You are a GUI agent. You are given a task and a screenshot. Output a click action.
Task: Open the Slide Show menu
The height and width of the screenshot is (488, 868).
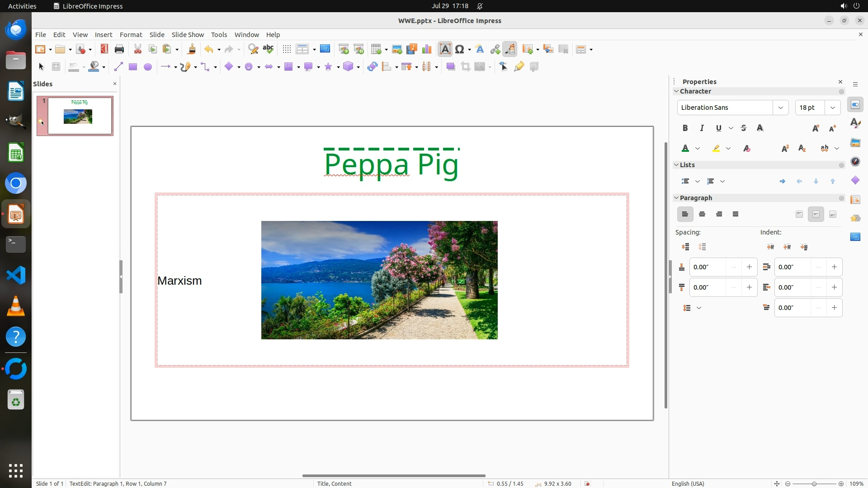188,35
